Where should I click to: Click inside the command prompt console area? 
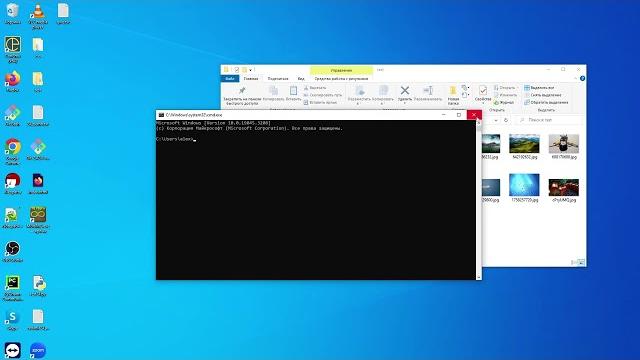[316, 200]
